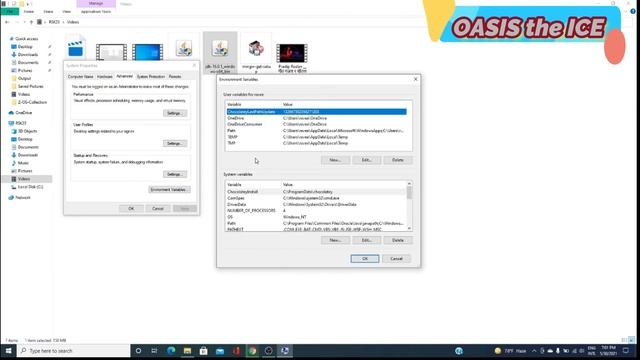Click Delete under System variables
Screen dimensions: 640x360
[x=398, y=240]
